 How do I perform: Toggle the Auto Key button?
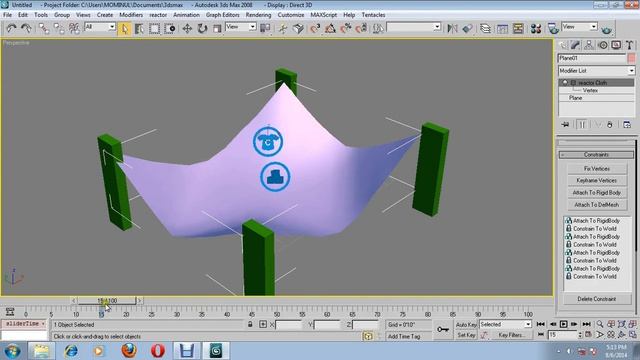(466, 325)
